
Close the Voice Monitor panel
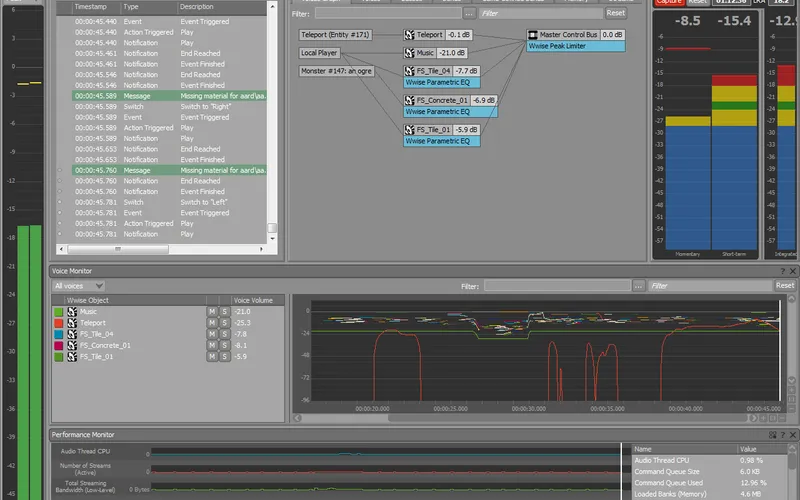pyautogui.click(x=793, y=271)
